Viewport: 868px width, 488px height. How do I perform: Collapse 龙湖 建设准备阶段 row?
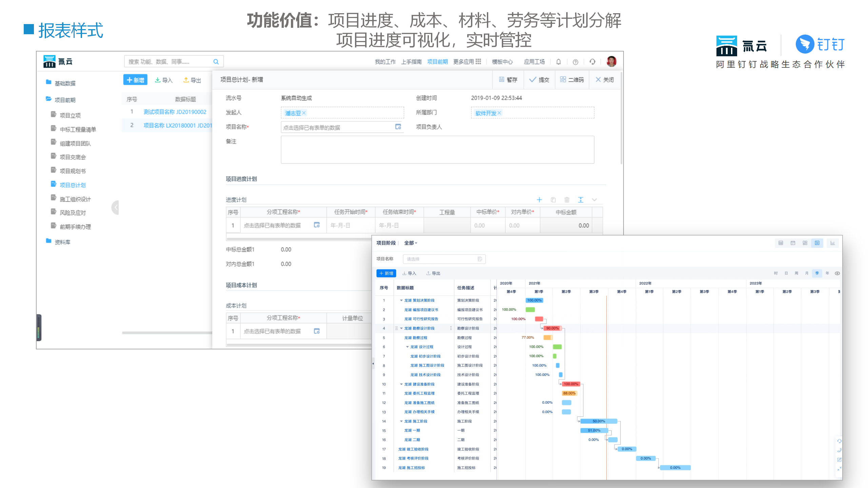pos(401,384)
